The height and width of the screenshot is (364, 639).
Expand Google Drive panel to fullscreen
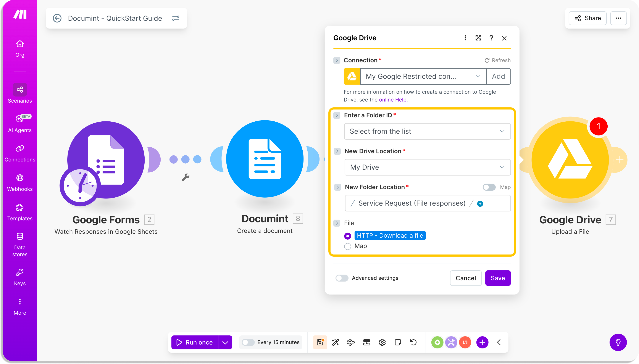[478, 38]
